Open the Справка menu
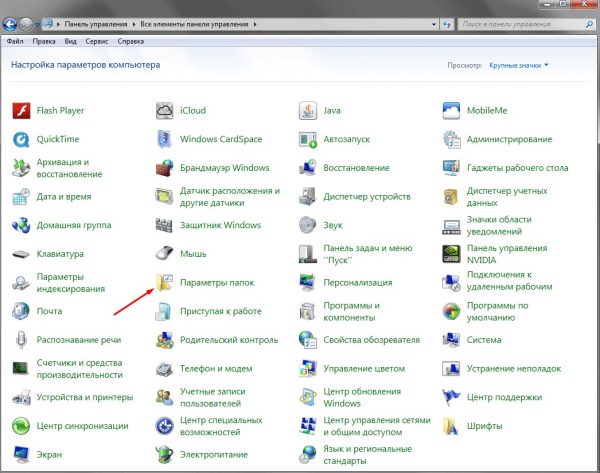This screenshot has height=473, width=600. [130, 41]
